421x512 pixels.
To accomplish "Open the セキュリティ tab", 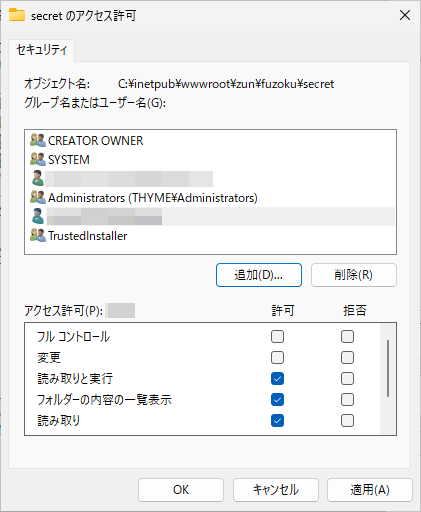I will [42, 50].
